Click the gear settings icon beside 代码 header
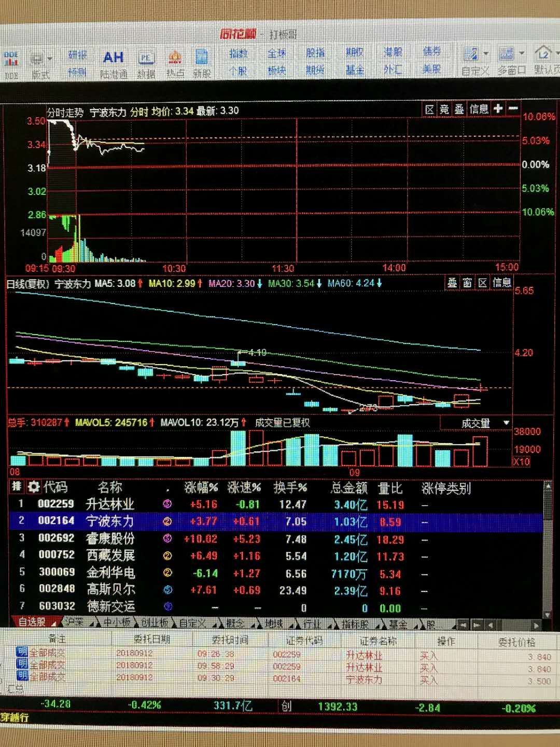Screen dimensions: 560x747 tap(34, 487)
